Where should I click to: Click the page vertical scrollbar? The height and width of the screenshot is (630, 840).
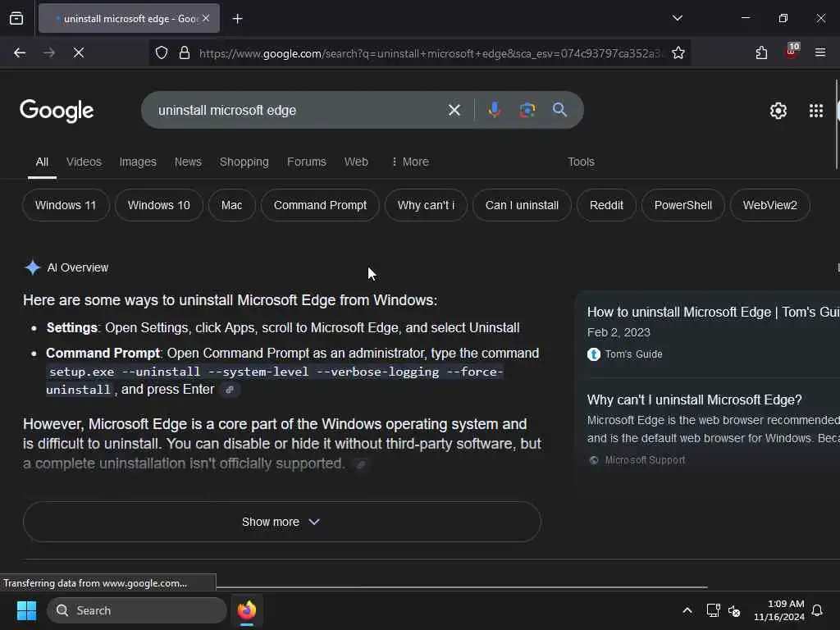click(x=838, y=125)
